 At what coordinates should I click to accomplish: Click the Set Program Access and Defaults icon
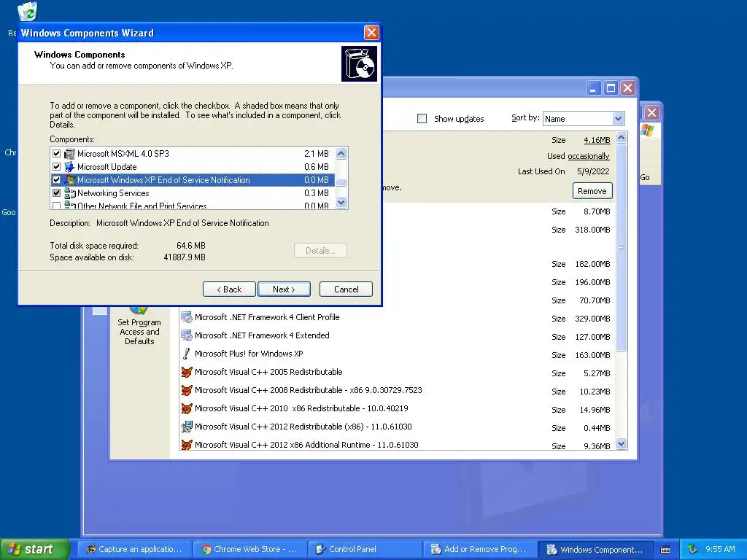coord(139,309)
